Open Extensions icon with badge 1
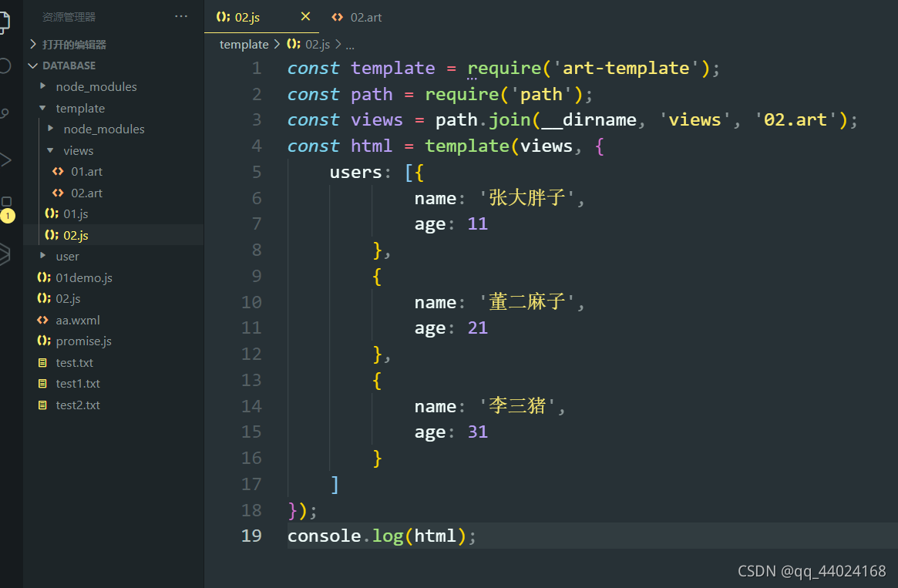The image size is (898, 588). (x=6, y=208)
